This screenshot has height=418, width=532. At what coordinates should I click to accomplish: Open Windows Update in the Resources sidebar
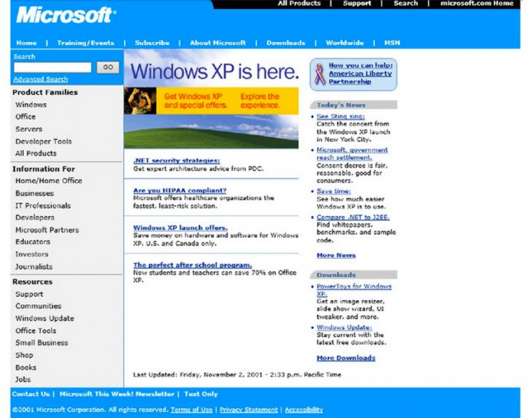tap(44, 318)
